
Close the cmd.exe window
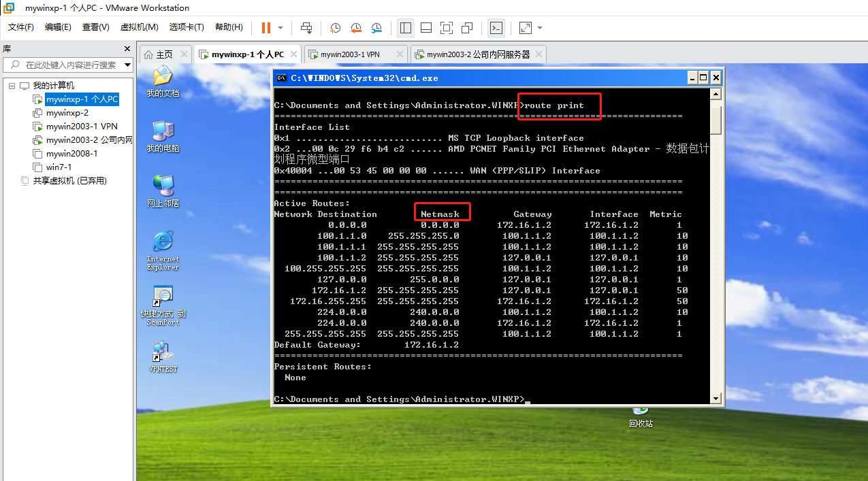tap(716, 78)
